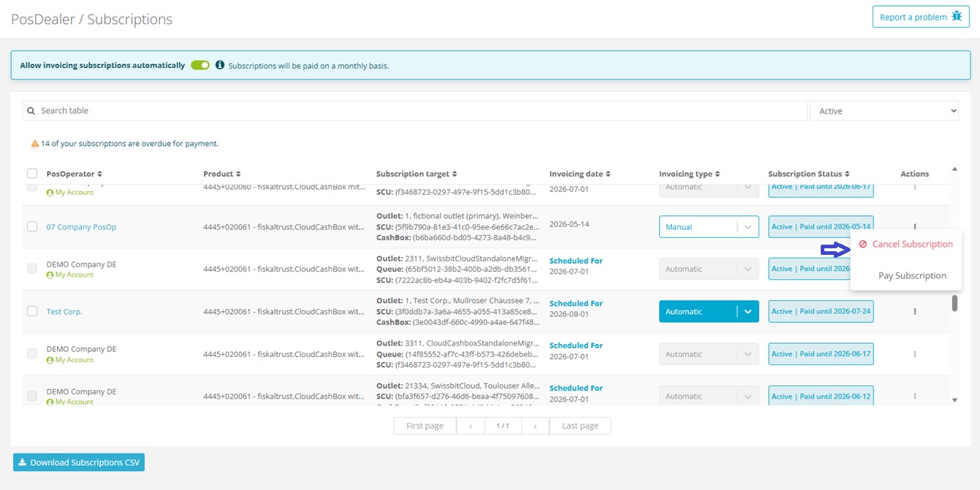
Task: Click the Download Subscriptions CSV button
Action: (x=78, y=462)
